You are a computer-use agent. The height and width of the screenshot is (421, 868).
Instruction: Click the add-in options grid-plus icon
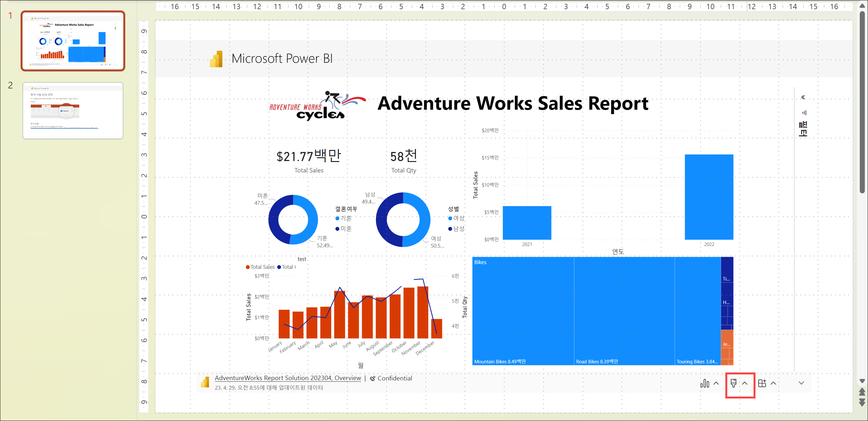tap(762, 383)
